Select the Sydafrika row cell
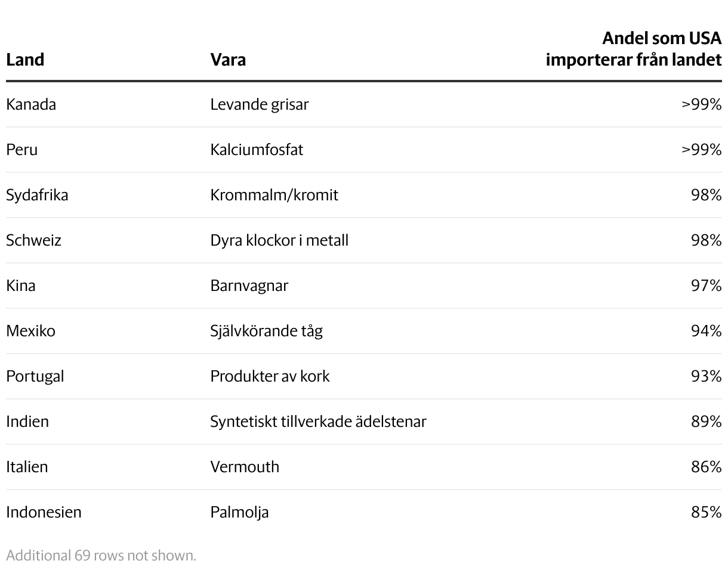728x570 pixels. coord(37,195)
